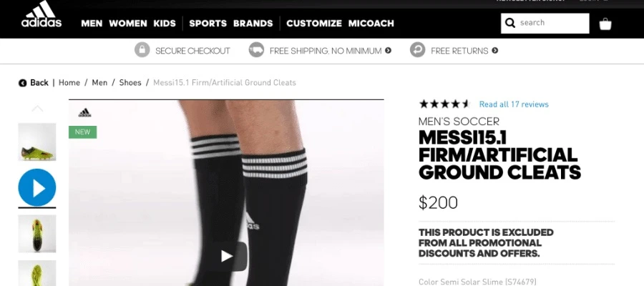Image resolution: width=644 pixels, height=286 pixels.
Task: Click the free shipping truck icon
Action: pos(256,50)
